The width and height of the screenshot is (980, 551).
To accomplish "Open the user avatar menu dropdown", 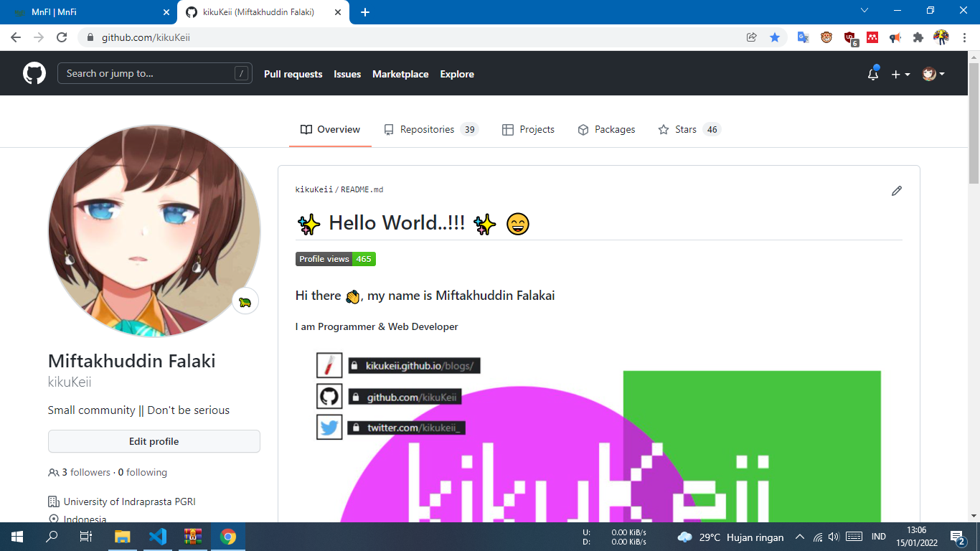I will [933, 74].
